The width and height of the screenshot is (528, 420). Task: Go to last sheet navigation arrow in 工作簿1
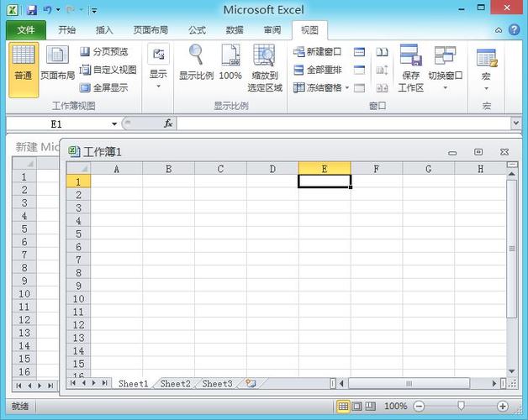point(105,383)
